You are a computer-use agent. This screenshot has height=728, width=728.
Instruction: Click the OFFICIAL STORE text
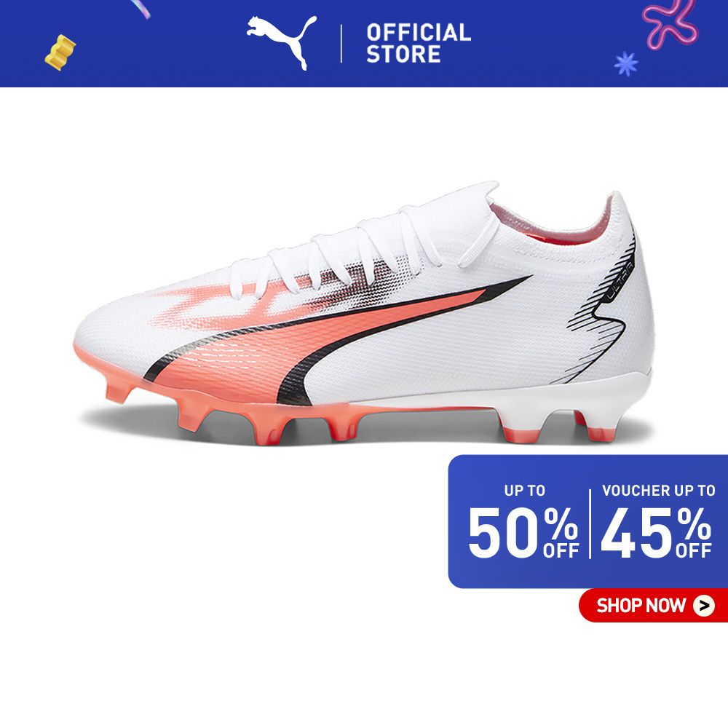pos(419,43)
